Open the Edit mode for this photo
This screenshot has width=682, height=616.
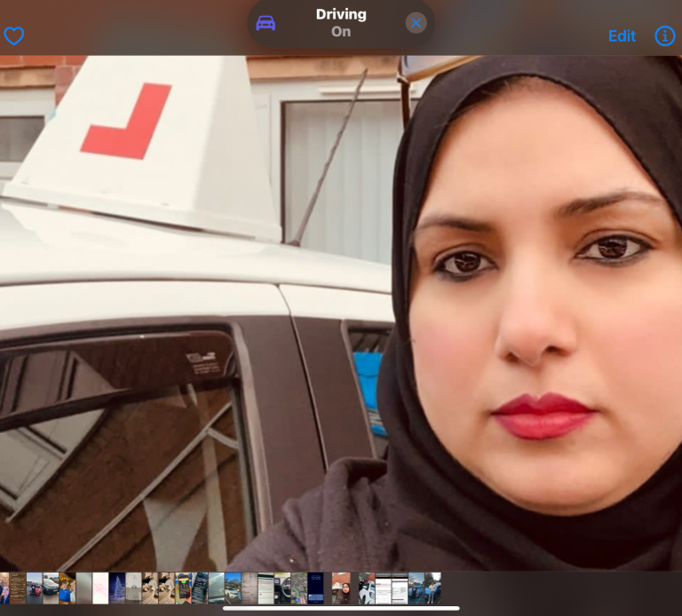pyautogui.click(x=622, y=36)
